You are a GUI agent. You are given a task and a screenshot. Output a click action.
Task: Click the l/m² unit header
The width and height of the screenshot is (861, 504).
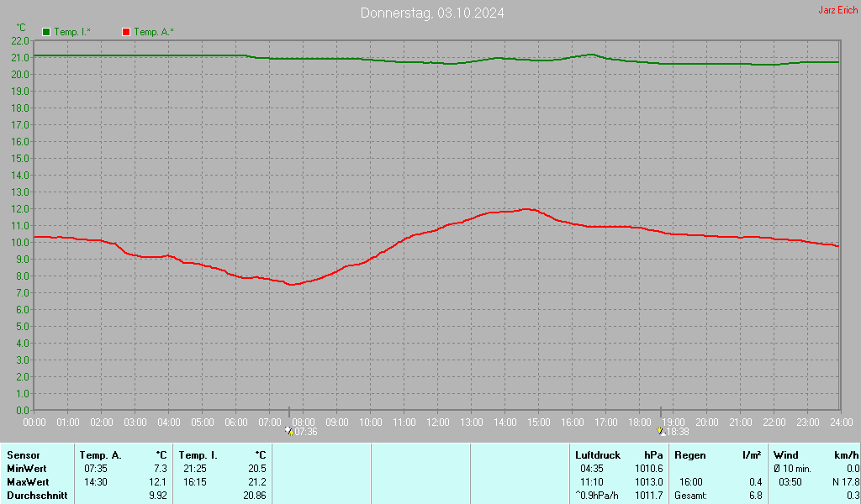(752, 455)
